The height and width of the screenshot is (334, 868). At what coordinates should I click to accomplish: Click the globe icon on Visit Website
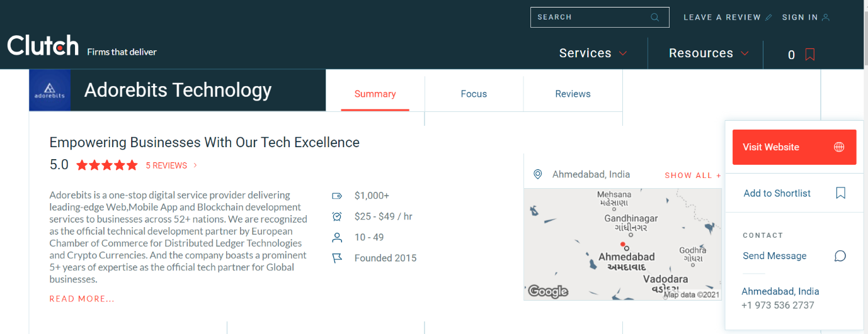click(x=839, y=147)
